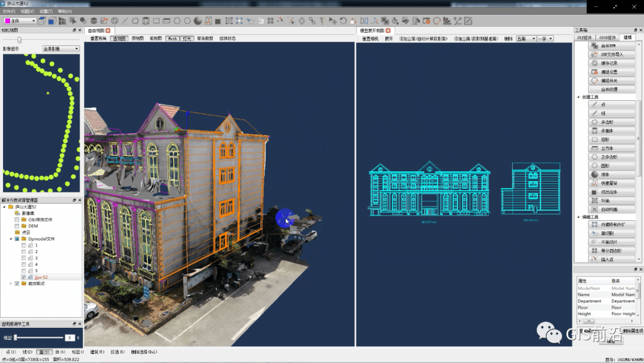The image size is (644, 363).
Task: Select the regular polygon (正多边形) tool
Action: [x=612, y=157]
